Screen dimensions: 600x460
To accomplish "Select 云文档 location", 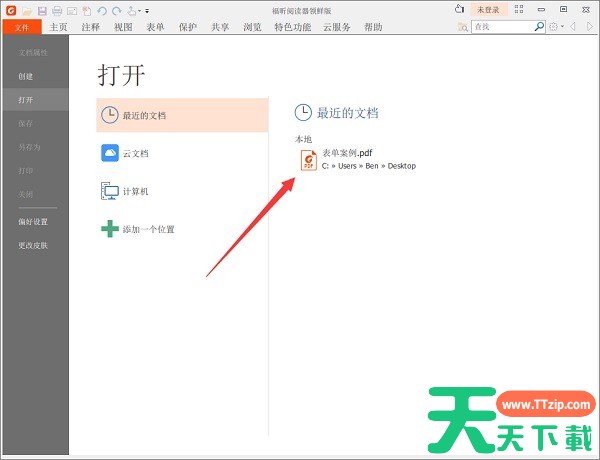I will click(x=133, y=153).
